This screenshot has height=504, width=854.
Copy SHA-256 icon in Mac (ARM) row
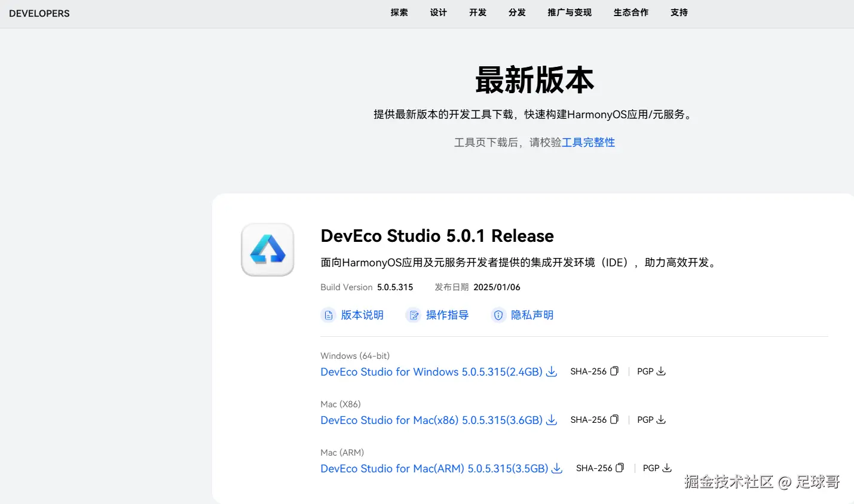tap(620, 468)
